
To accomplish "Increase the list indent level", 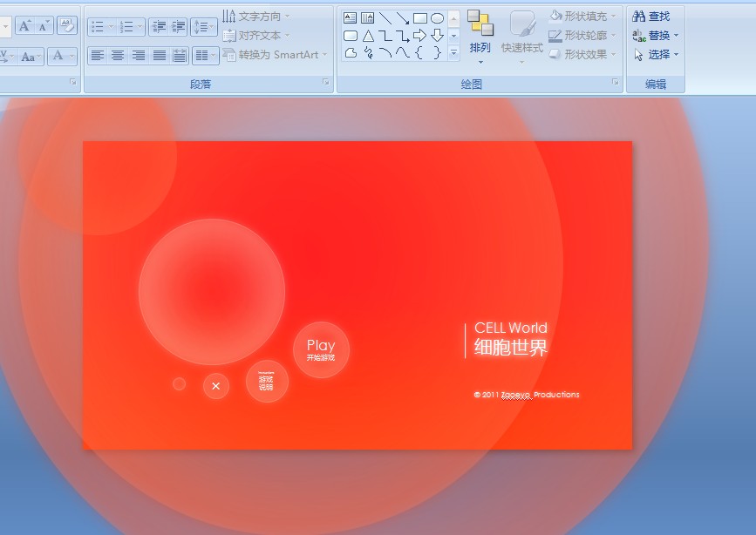I will (178, 26).
